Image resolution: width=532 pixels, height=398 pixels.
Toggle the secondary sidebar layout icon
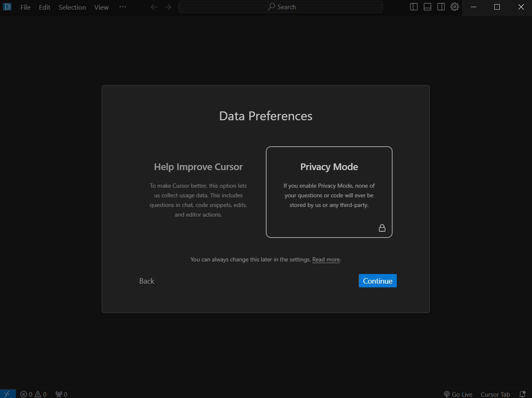pyautogui.click(x=441, y=7)
